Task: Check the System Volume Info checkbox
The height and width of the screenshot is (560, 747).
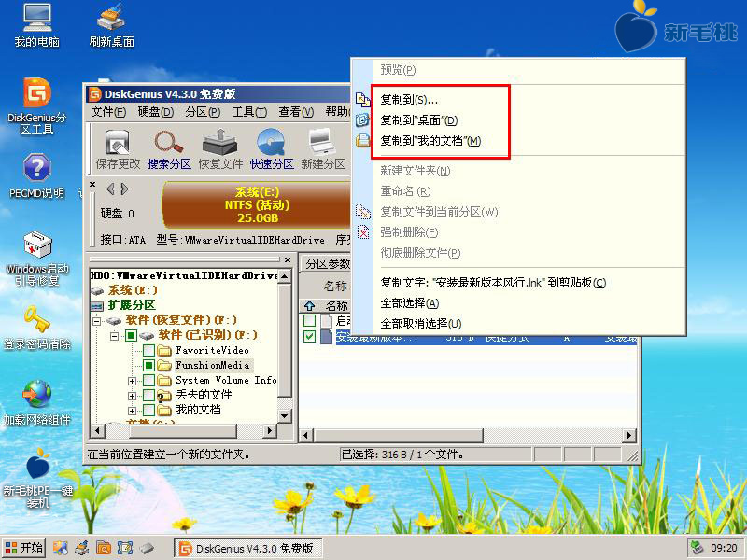Action: 148,381
